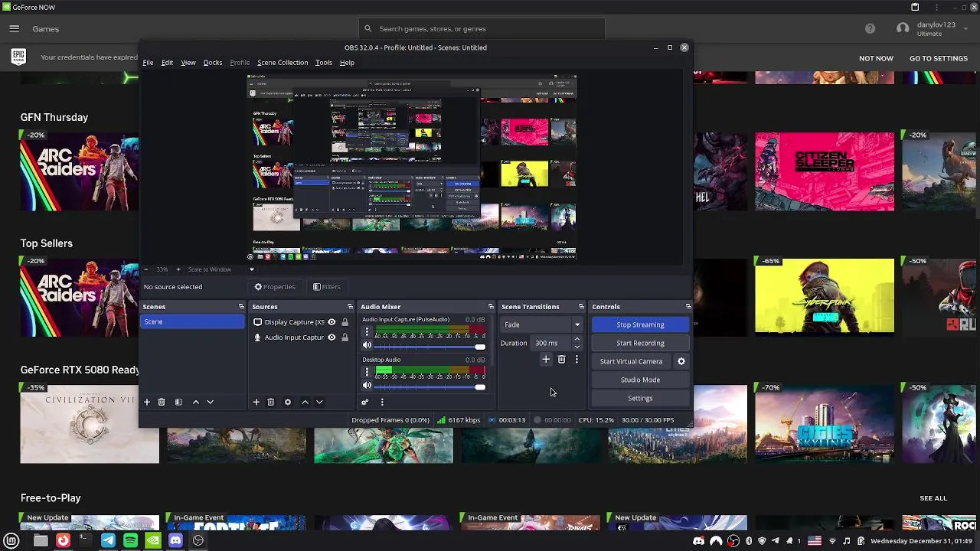980x551 pixels.
Task: Click GeForce NOW search games field
Action: click(482, 28)
